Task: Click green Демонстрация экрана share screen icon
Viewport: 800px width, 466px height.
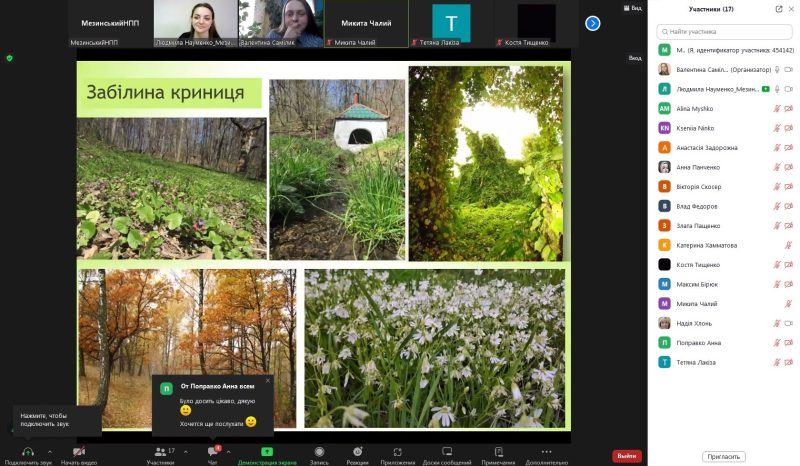Action: (267, 453)
